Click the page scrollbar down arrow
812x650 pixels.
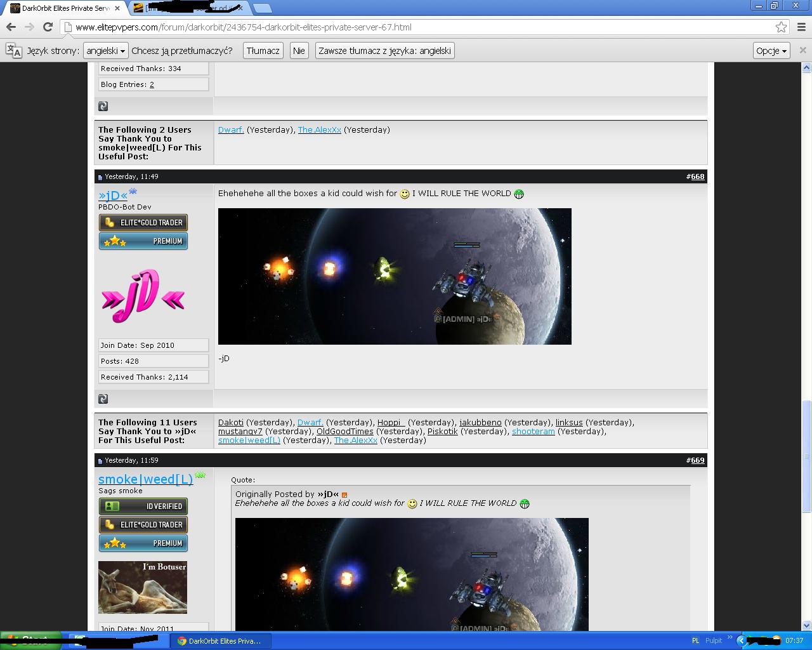coord(807,625)
